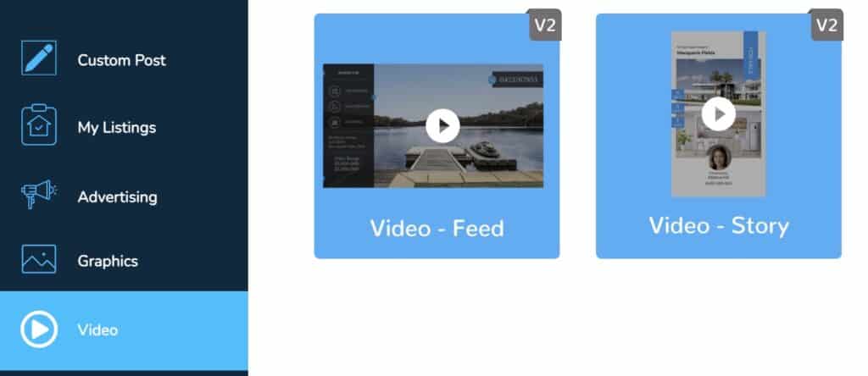Select the Advertising megaphone icon
Image resolution: width=868 pixels, height=376 pixels.
pyautogui.click(x=39, y=194)
